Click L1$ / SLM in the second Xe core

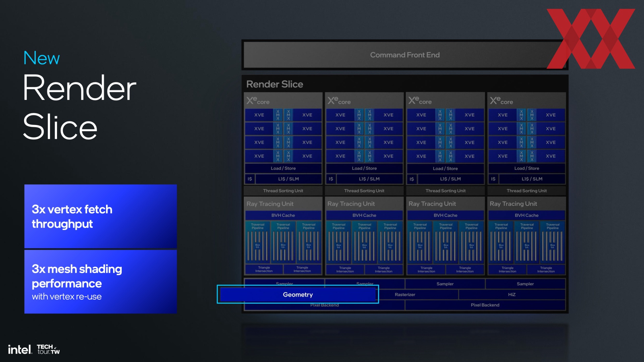pos(369,179)
